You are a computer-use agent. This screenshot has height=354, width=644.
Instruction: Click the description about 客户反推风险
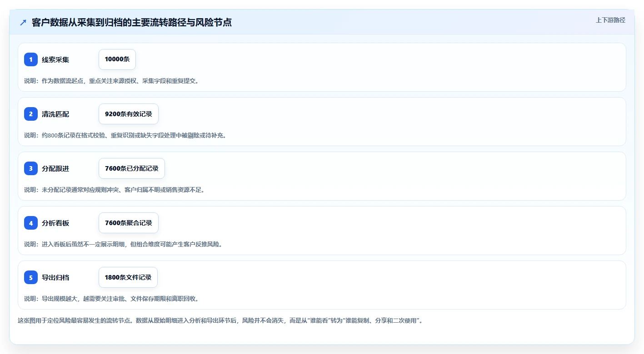tap(123, 244)
